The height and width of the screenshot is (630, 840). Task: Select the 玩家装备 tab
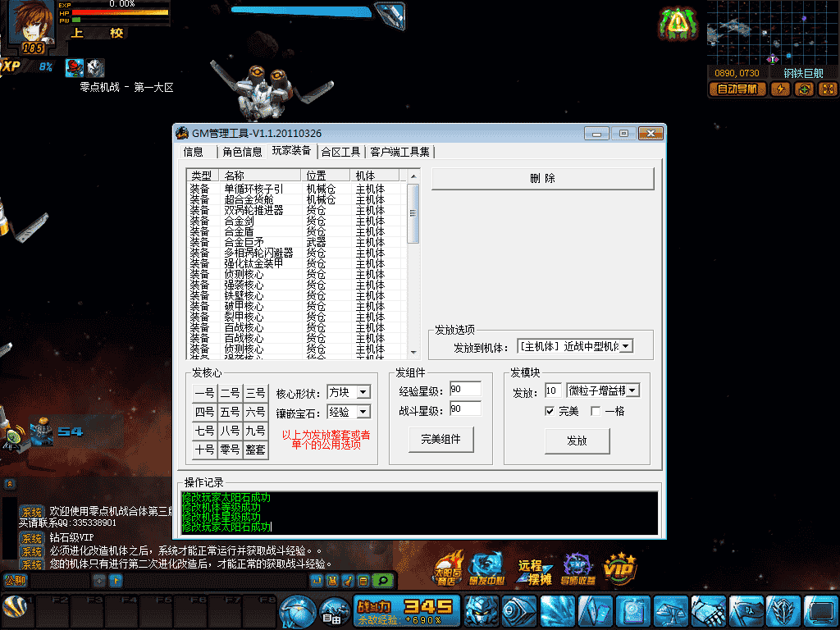(x=291, y=151)
